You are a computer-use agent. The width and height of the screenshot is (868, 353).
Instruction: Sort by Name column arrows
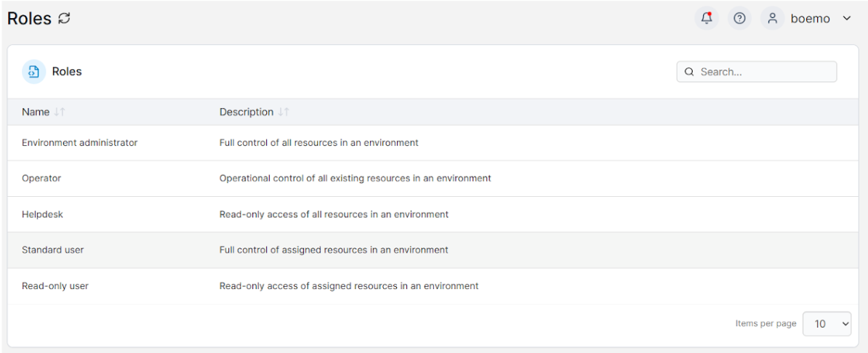pos(60,112)
